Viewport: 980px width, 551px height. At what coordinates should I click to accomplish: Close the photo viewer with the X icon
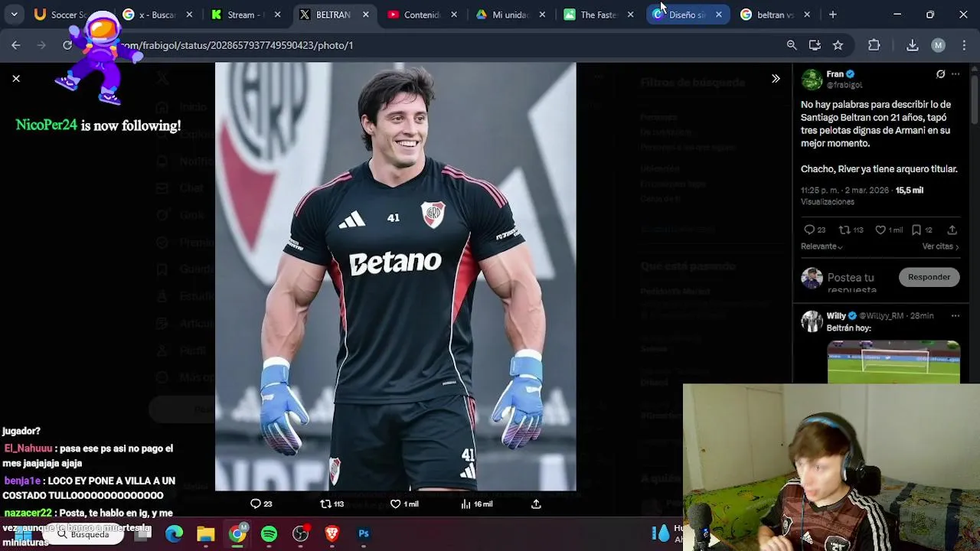pyautogui.click(x=16, y=78)
